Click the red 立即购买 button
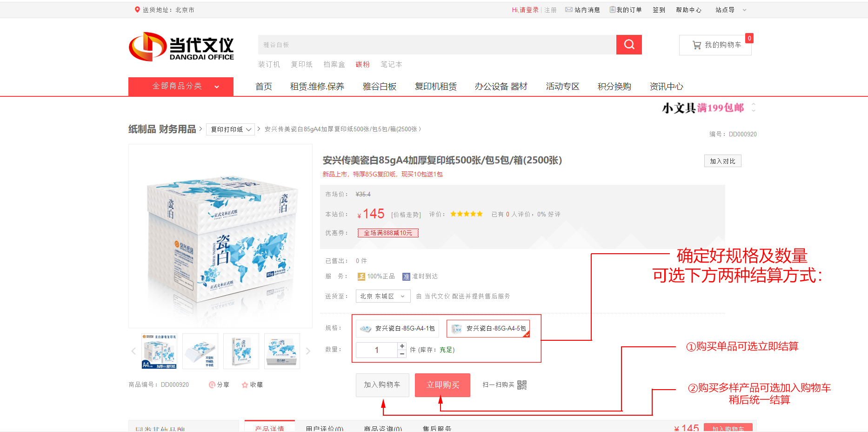Viewport: 868px width, 432px height. (442, 385)
